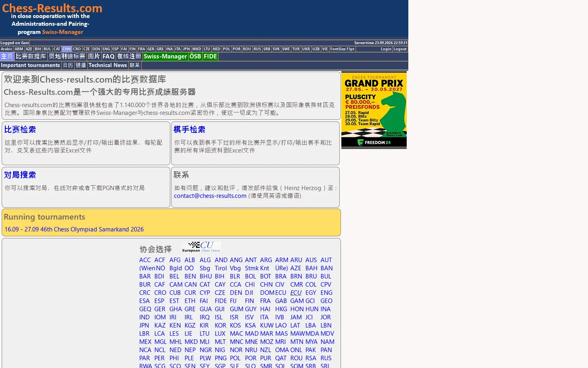Viewport: 588px width, 368px height.
Task: Select RUS language in the language bar
Action: click(x=257, y=49)
